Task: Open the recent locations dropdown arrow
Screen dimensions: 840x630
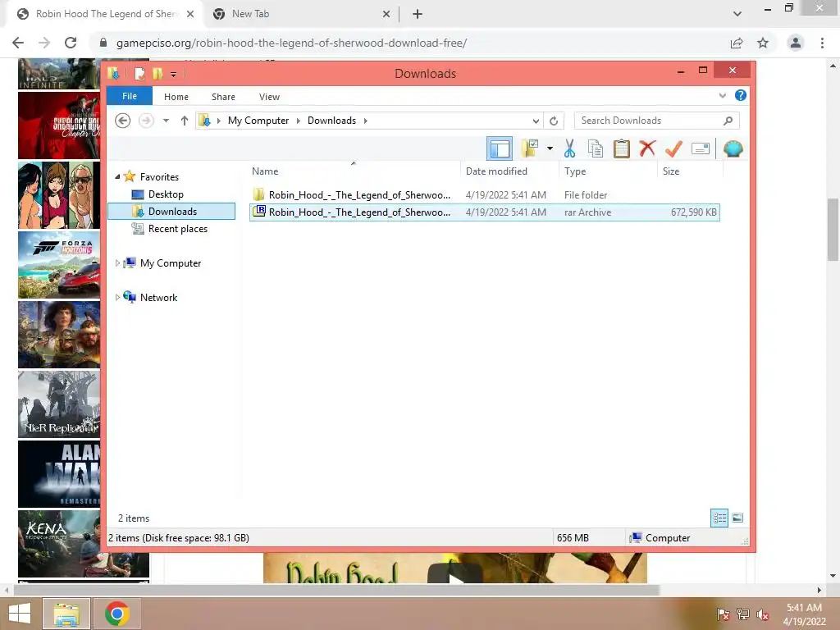Action: coord(166,121)
